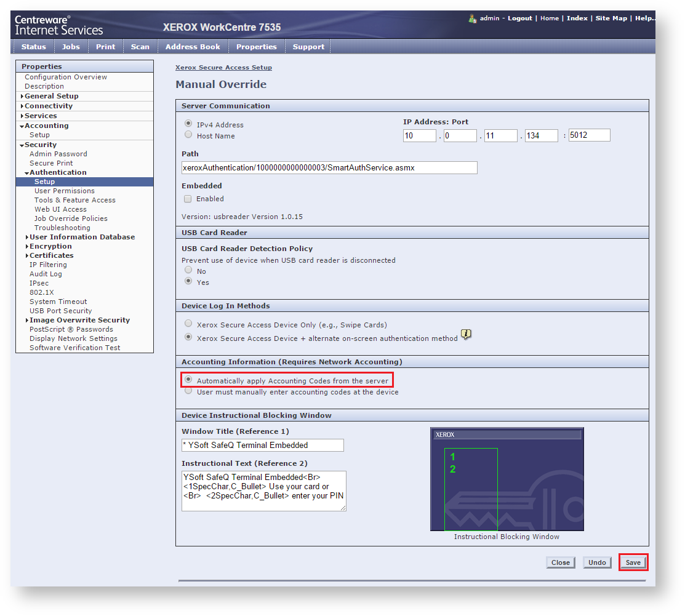Viewport: 685px width, 616px height.
Task: Open the Index link
Action: tap(577, 18)
